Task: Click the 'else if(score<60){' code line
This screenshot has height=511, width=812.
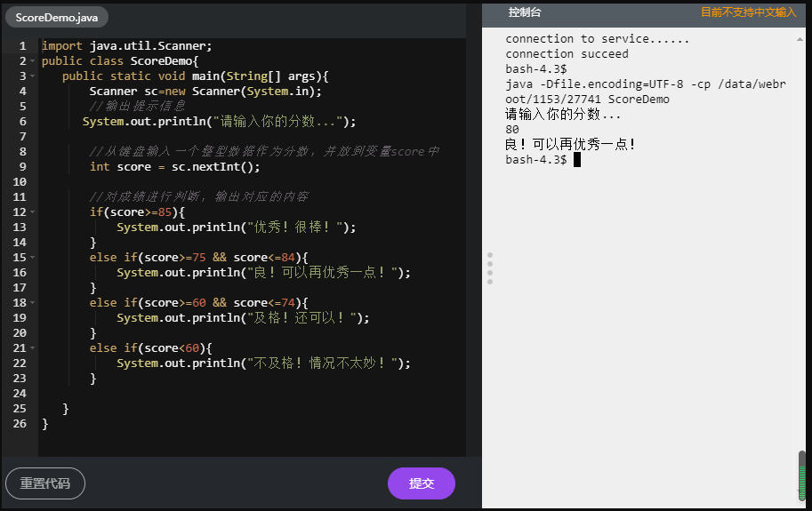Action: pos(150,348)
